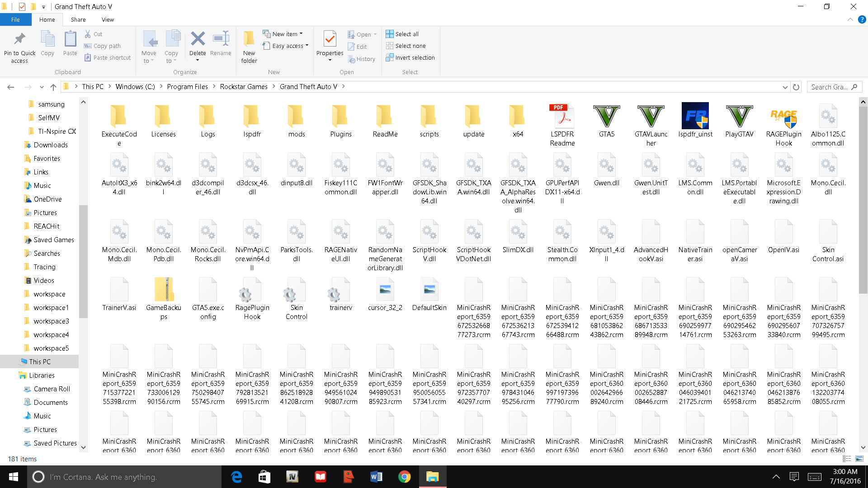Click the refresh button beside address bar

click(x=796, y=87)
